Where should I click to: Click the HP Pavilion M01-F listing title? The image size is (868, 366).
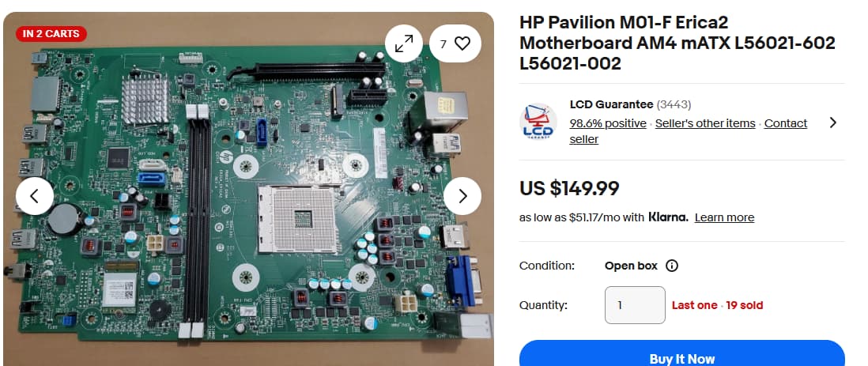(677, 43)
